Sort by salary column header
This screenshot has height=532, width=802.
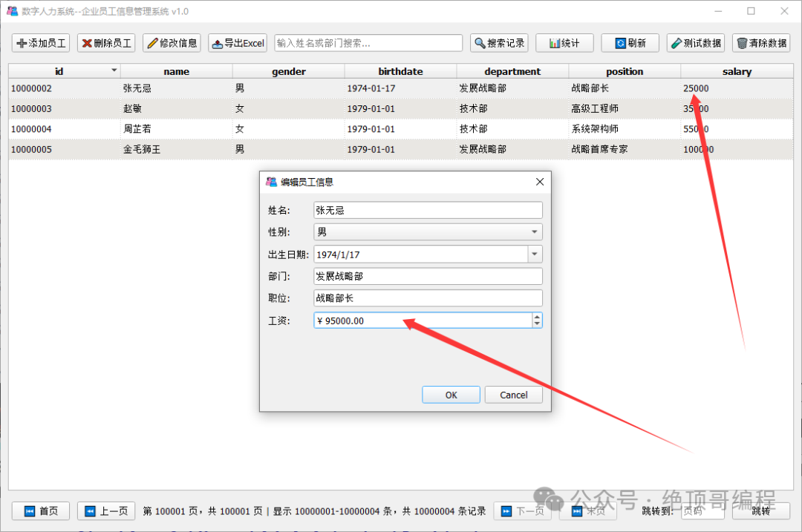(x=737, y=71)
